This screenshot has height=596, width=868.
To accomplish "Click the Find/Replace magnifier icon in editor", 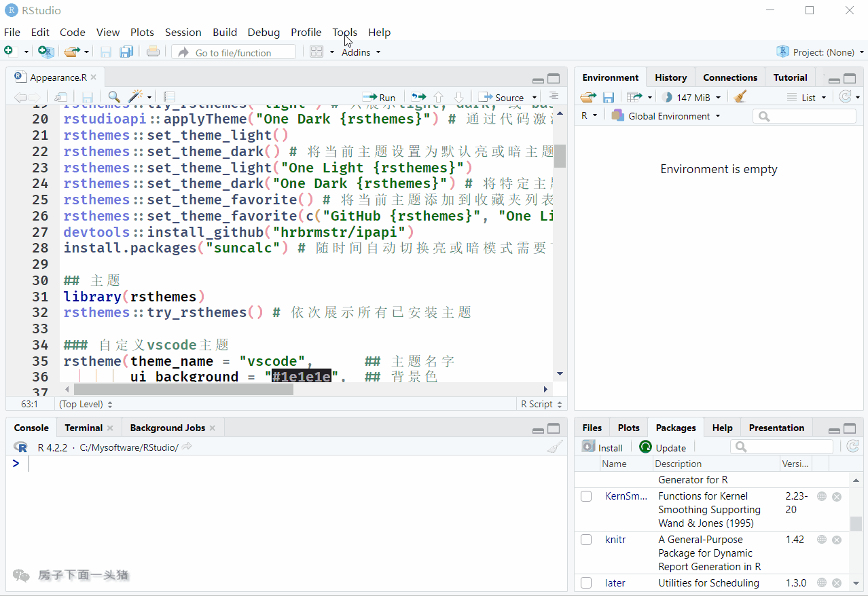I will [x=114, y=97].
